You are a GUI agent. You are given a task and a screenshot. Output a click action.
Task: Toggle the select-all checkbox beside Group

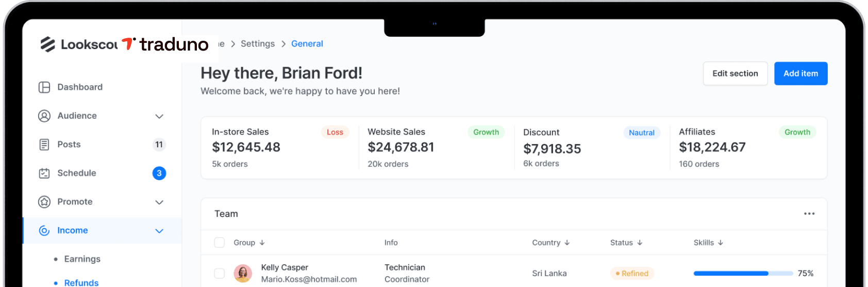click(220, 243)
